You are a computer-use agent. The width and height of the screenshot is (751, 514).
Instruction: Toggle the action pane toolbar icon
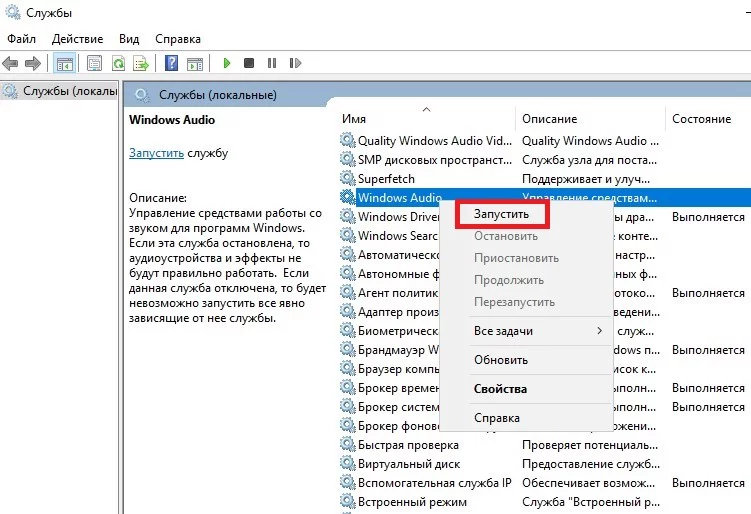[195, 63]
